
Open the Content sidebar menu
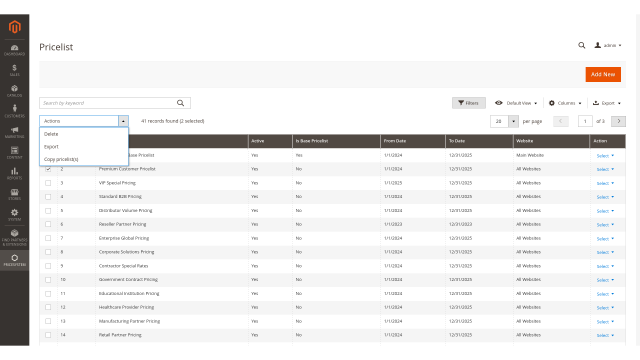15,153
